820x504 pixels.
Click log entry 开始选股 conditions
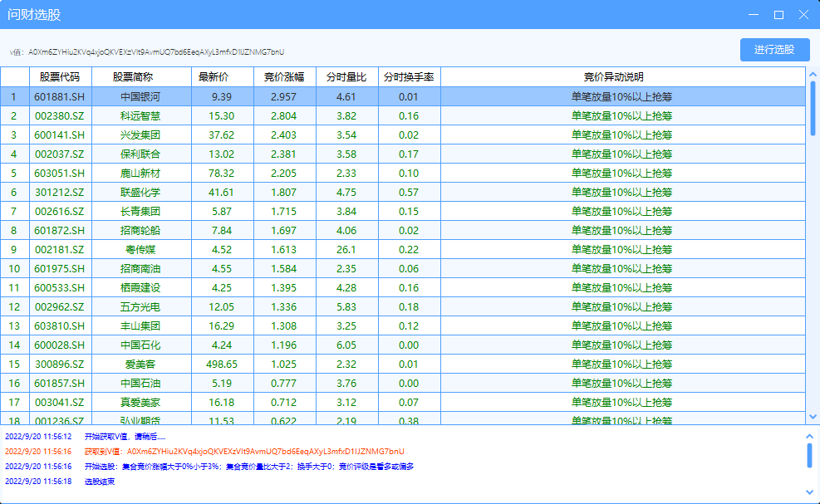(x=249, y=467)
